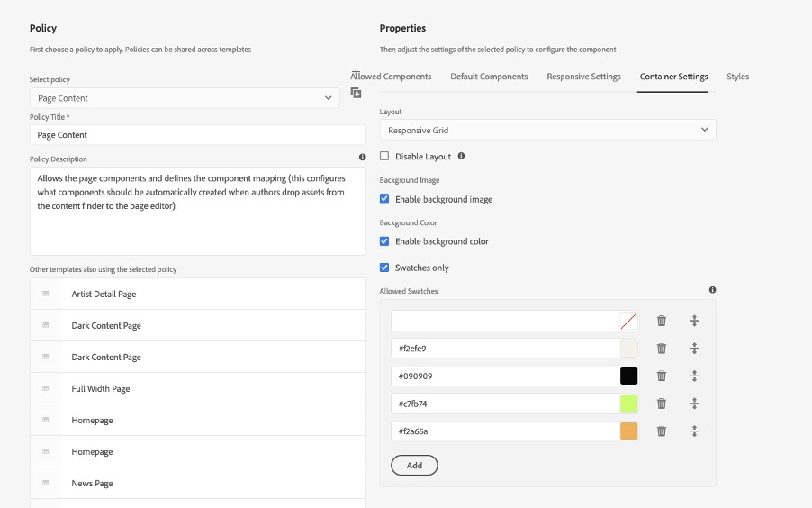Click reorder handle of the empty swatch row
812x508 pixels.
click(x=694, y=321)
